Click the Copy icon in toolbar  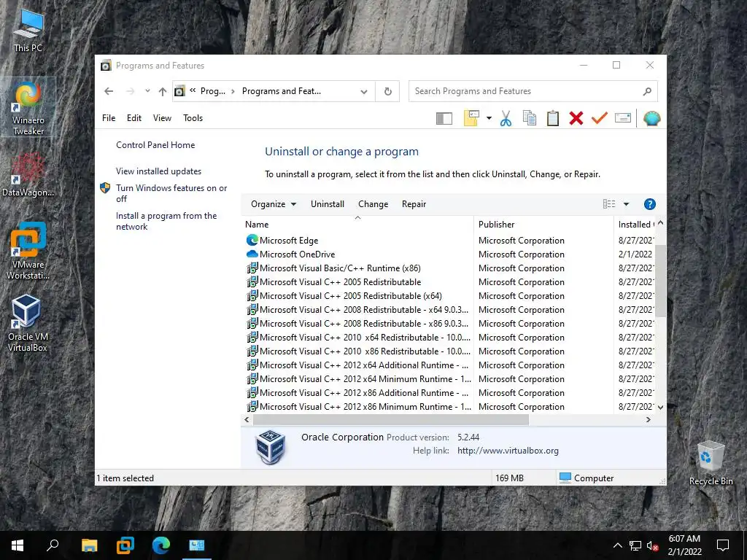[x=530, y=118]
